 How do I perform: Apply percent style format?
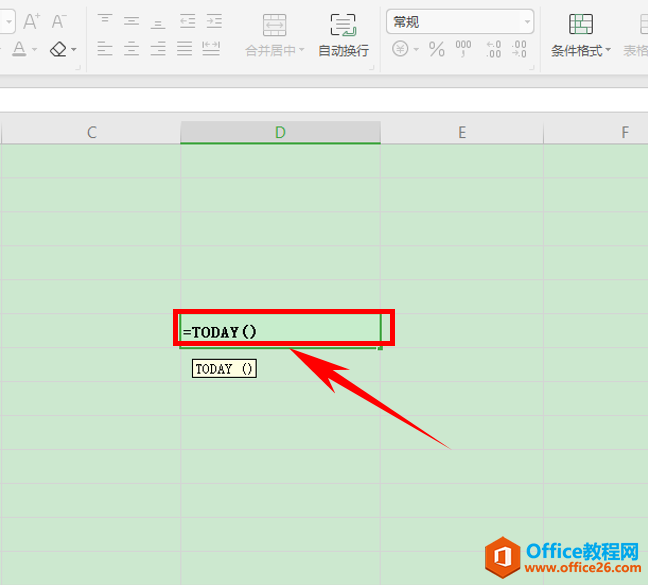[436, 49]
